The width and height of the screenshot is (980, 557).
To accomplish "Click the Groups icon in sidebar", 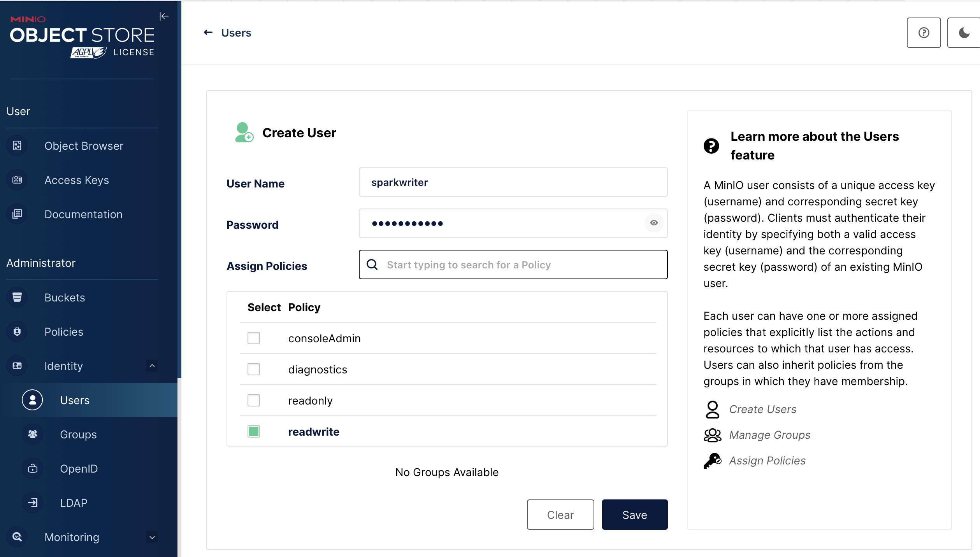I will [33, 434].
